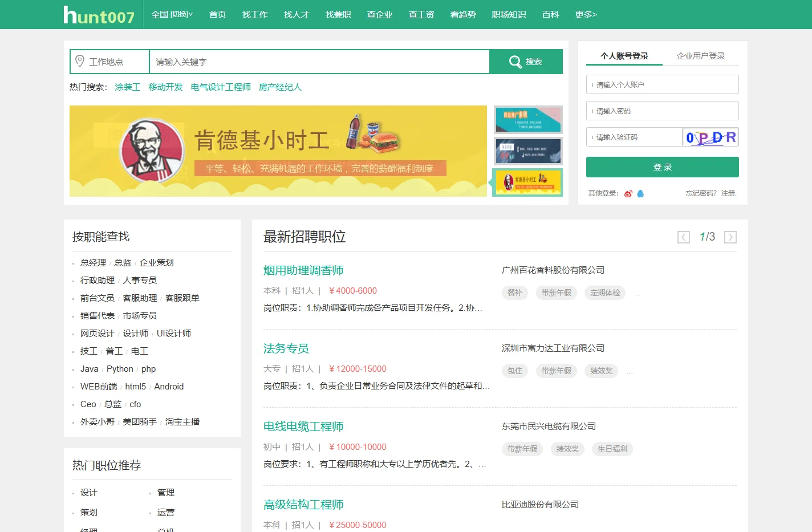The width and height of the screenshot is (812, 532).
Task: Focus the password input field
Action: point(663,111)
